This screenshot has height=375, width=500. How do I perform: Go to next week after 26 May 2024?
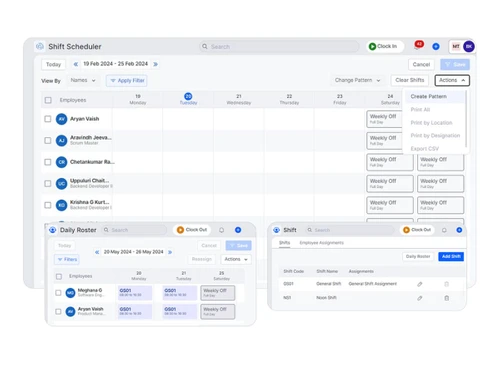pos(170,252)
